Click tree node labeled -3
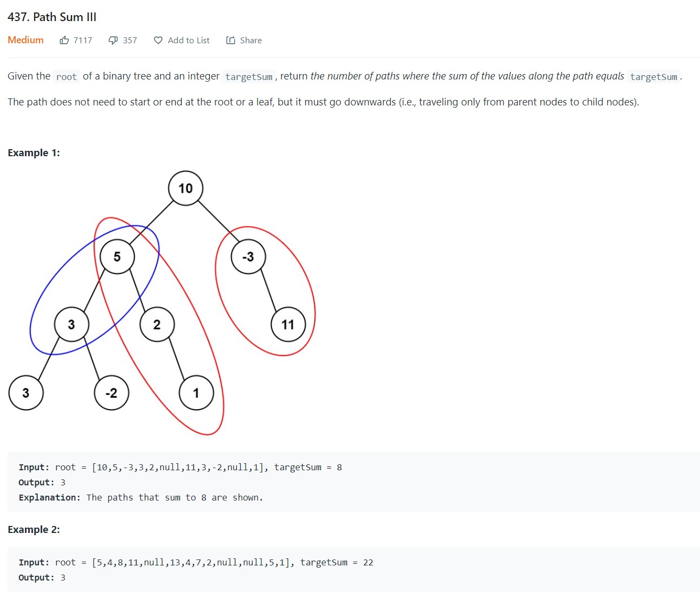This screenshot has height=600, width=700. click(x=248, y=256)
